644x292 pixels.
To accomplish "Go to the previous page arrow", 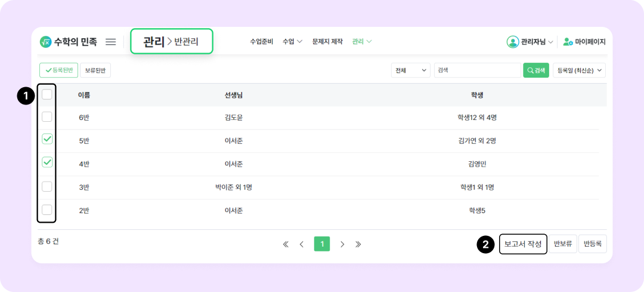I will 302,244.
